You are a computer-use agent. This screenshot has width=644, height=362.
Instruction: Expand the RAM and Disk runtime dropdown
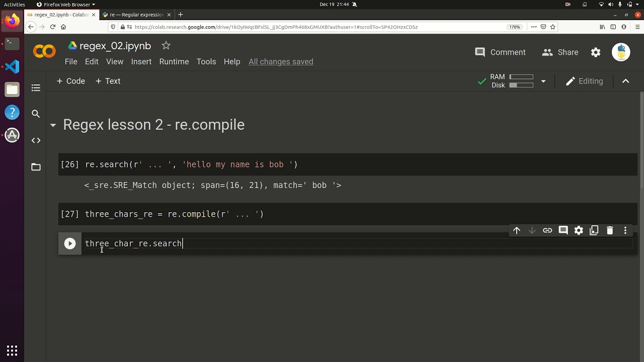coord(543,81)
